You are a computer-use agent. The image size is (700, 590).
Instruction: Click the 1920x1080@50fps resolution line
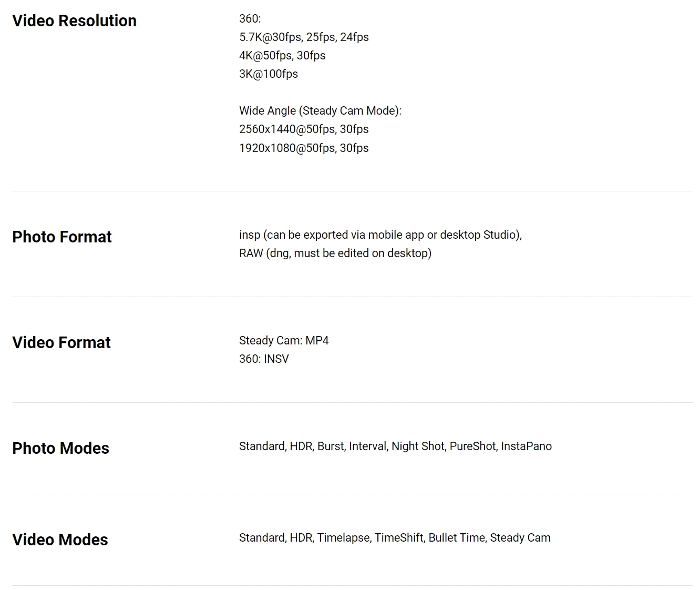coord(304,148)
